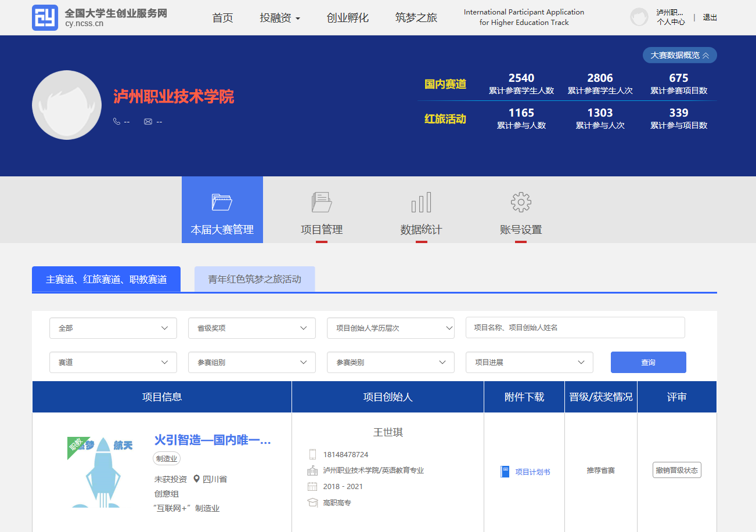Image resolution: width=756 pixels, height=532 pixels.
Task: Click the blue 项目计划书 document icon
Action: click(505, 472)
